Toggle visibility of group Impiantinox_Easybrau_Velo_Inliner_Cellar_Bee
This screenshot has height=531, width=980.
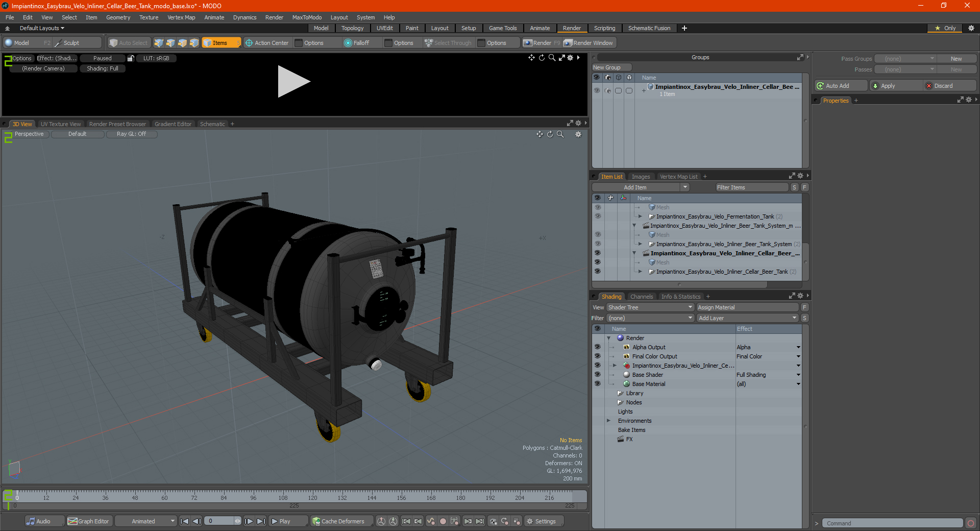[597, 90]
